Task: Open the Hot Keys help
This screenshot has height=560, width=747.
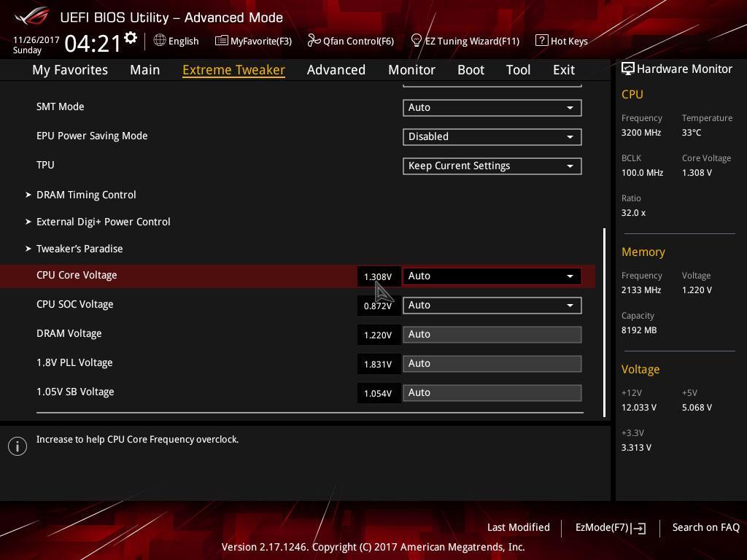Action: tap(562, 41)
